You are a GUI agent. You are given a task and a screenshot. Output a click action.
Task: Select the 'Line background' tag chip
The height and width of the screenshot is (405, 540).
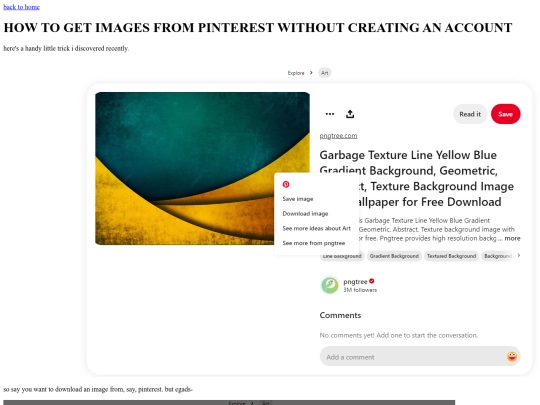tap(342, 256)
